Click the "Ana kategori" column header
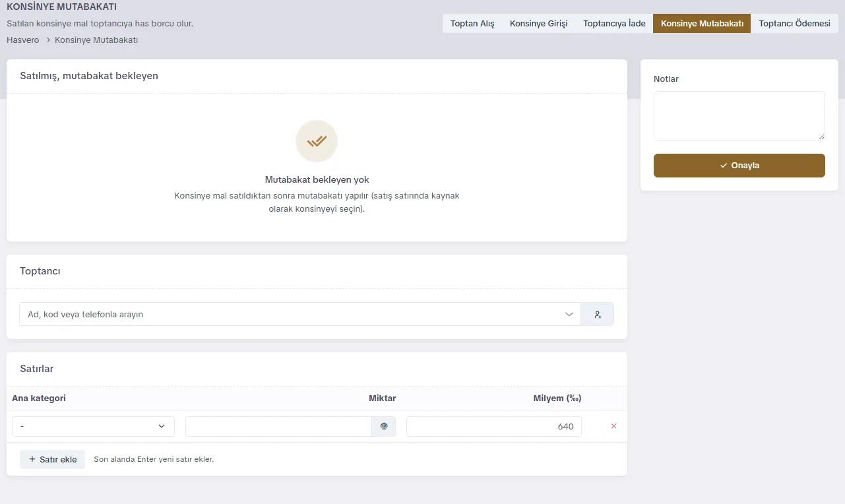This screenshot has height=504, width=845. (39, 398)
